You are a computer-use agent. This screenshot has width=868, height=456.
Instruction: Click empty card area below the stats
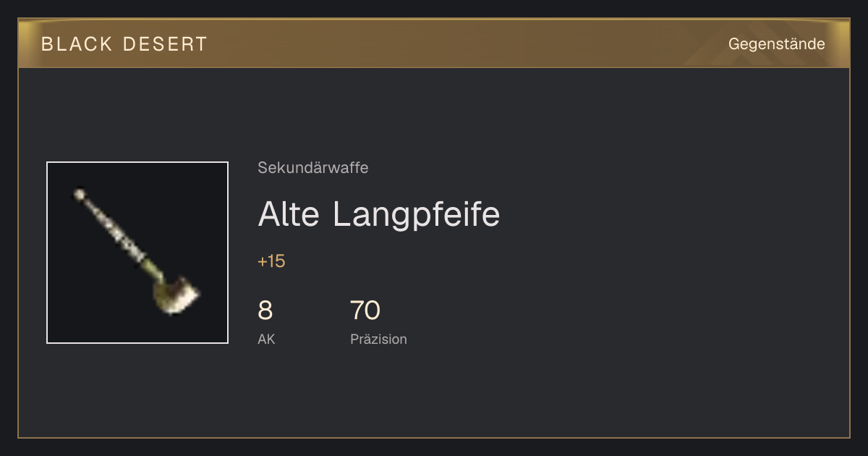tap(434, 394)
